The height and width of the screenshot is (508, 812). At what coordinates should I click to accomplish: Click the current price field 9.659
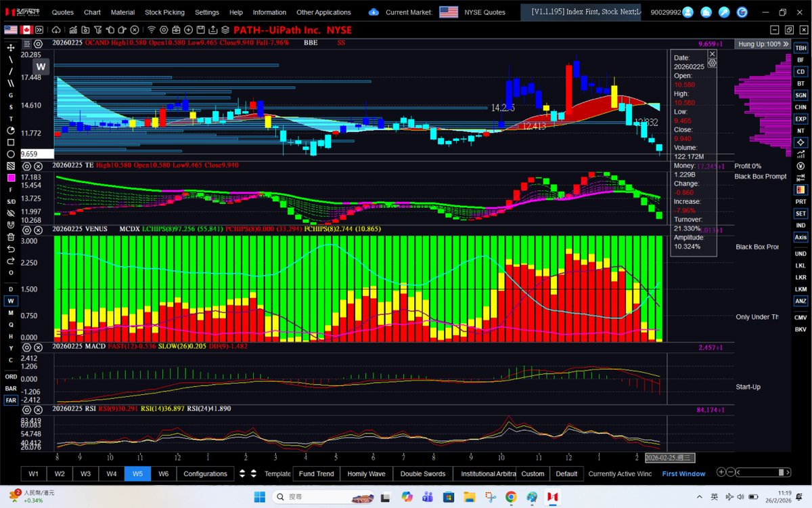(x=37, y=154)
